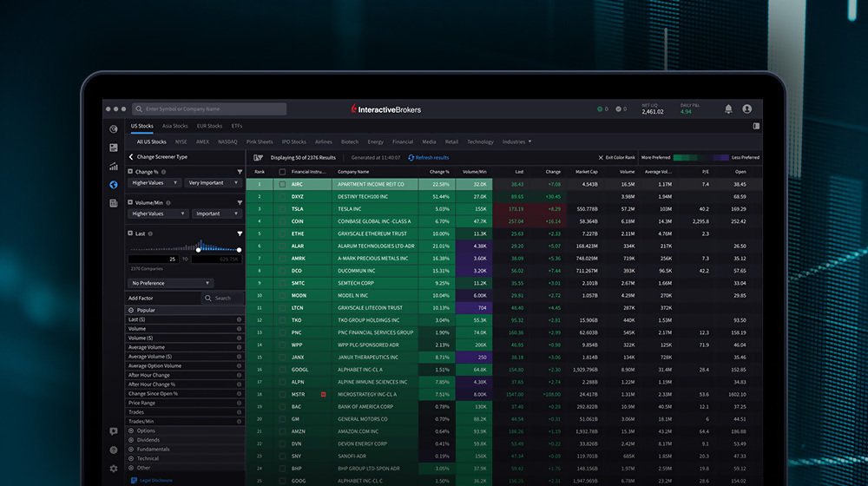Switch to the Asia Stocks tab

pos(174,126)
